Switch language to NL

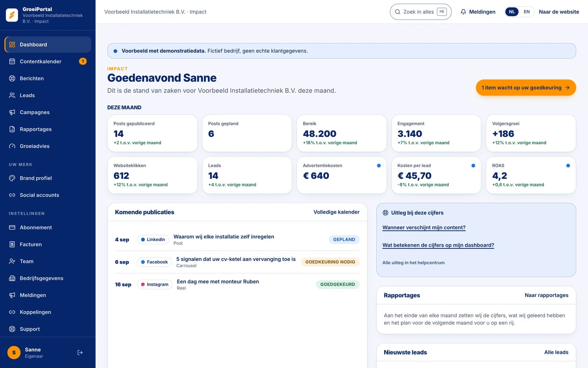512,12
